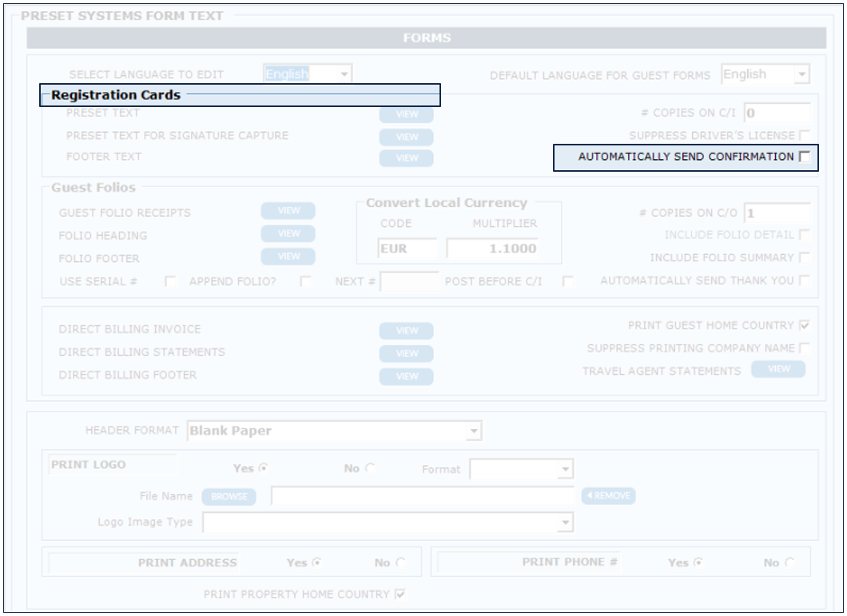Open Guest Folio Receipts View button
Viewport: 847px width, 616px height.
[288, 211]
